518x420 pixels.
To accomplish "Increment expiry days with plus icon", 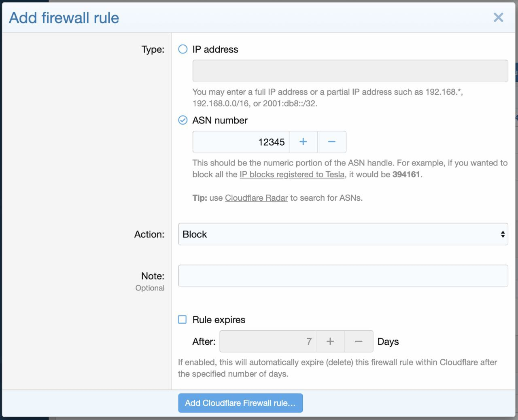I will (330, 342).
